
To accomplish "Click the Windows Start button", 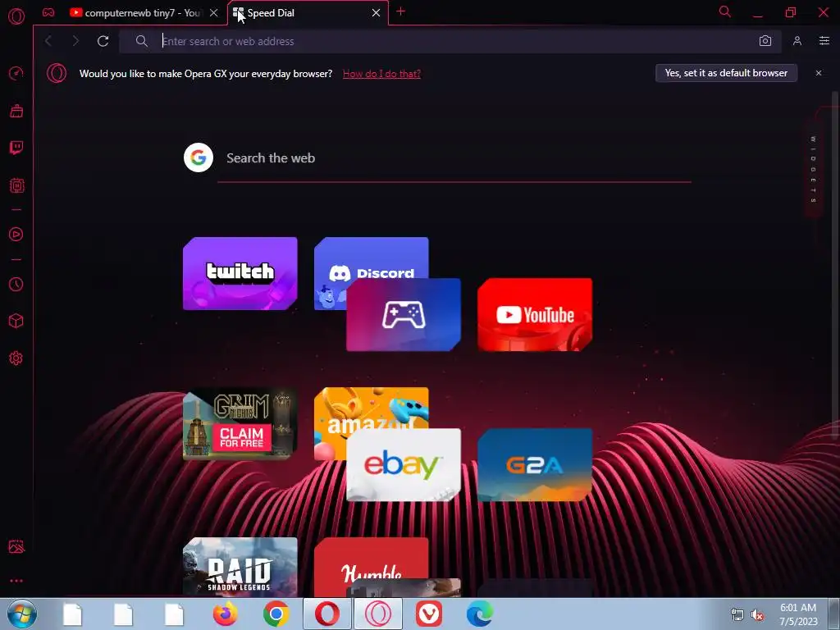I will pos(22,614).
